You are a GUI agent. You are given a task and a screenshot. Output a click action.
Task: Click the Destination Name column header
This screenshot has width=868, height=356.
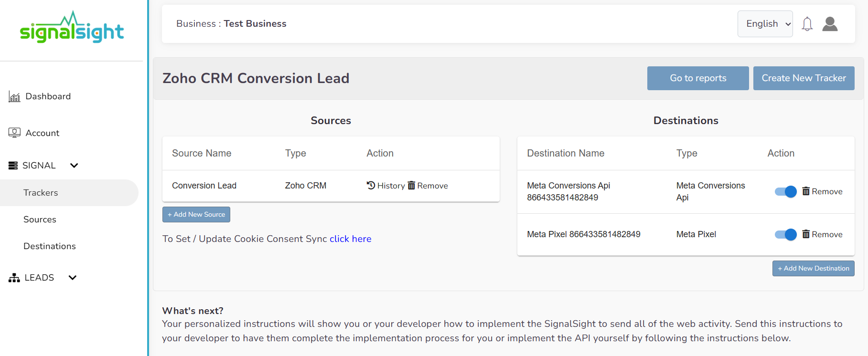coord(566,153)
